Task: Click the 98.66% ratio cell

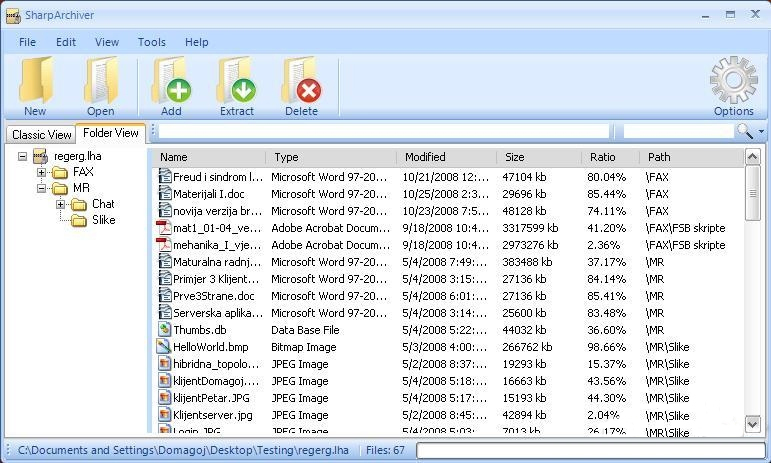Action: pyautogui.click(x=606, y=347)
